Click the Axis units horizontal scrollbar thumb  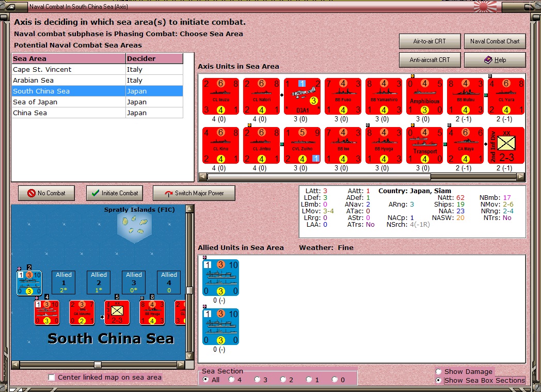[319, 177]
